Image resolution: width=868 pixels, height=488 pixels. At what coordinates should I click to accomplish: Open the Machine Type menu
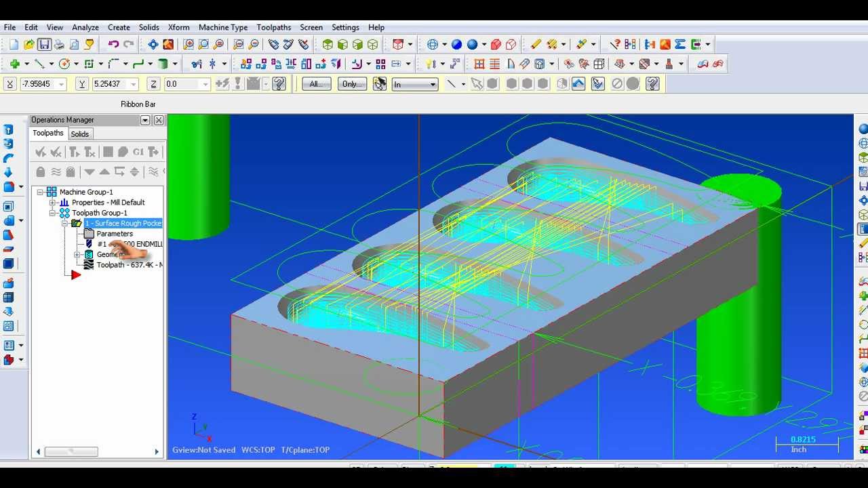click(223, 27)
